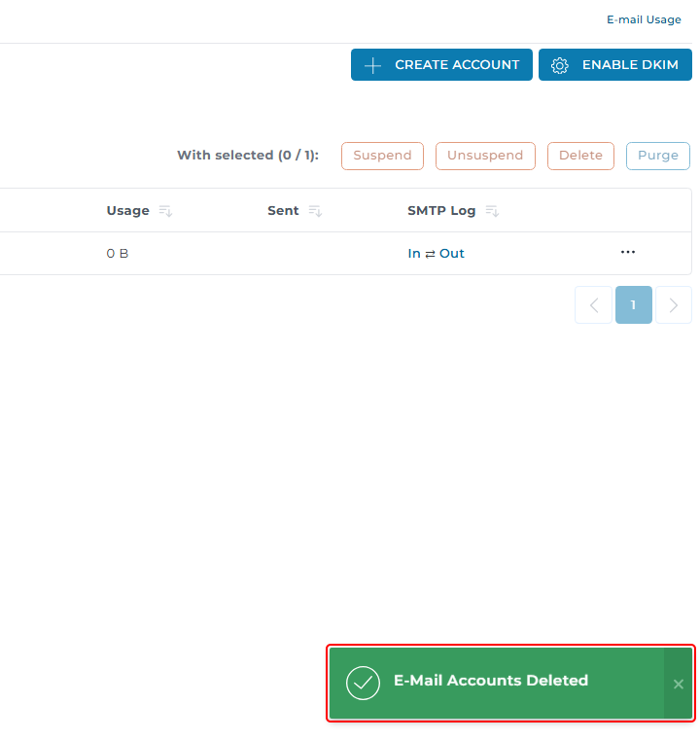Go to the previous page arrow
This screenshot has height=740, width=700.
click(593, 304)
